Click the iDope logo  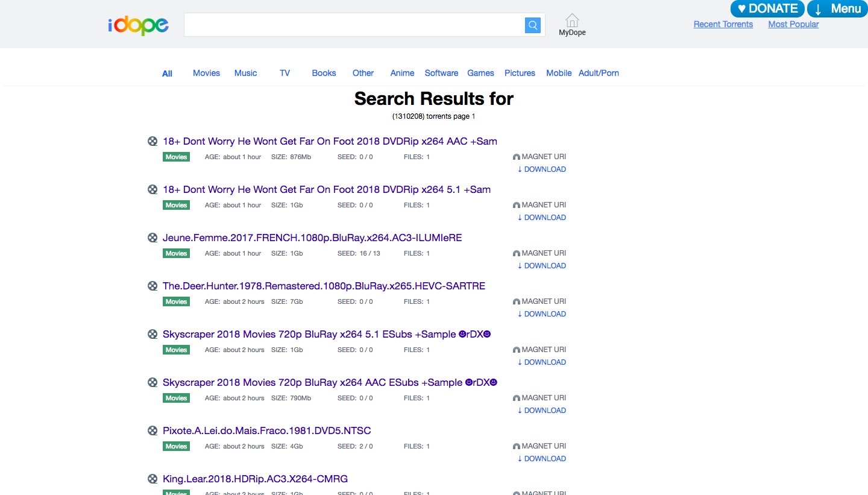tap(139, 25)
